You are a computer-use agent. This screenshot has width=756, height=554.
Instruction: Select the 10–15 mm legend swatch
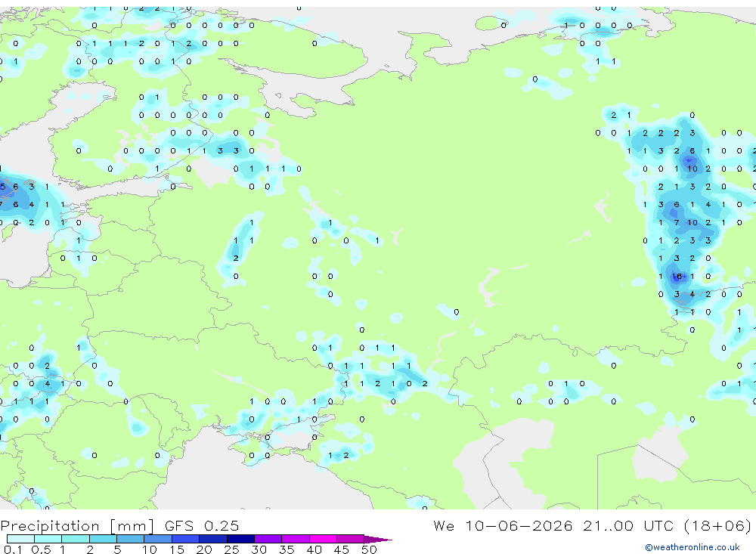pos(158,539)
